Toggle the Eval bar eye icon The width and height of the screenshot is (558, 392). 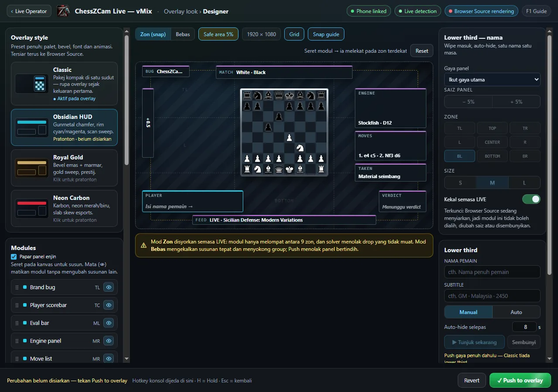[109, 323]
